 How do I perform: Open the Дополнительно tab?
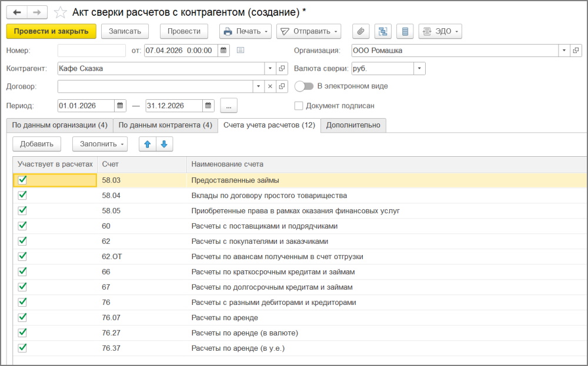[353, 125]
